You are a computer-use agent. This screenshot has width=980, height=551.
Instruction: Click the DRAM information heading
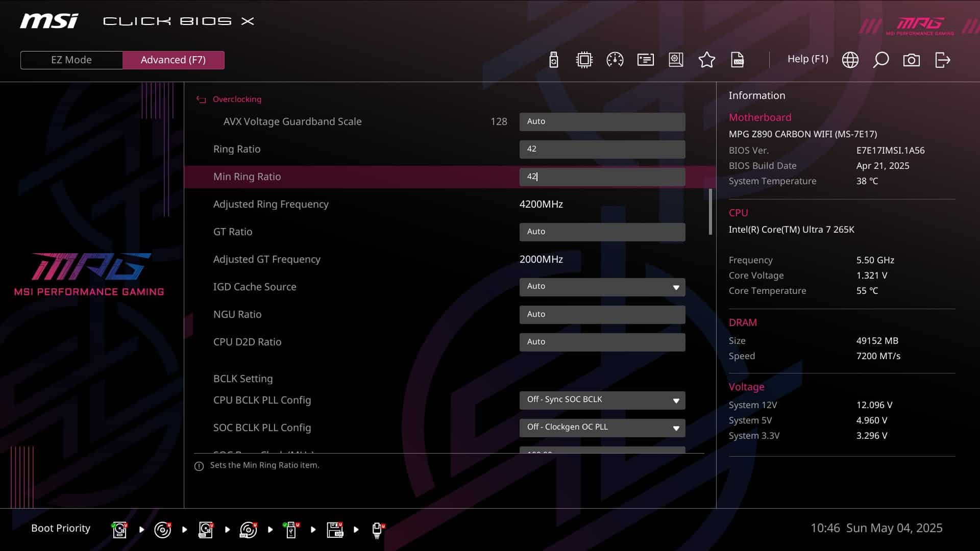point(743,322)
